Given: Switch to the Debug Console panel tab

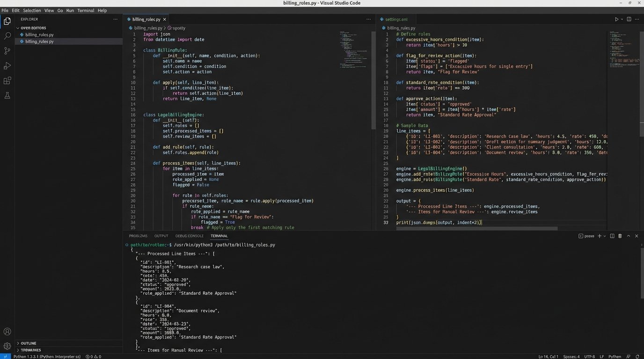Looking at the screenshot, I should tap(189, 236).
